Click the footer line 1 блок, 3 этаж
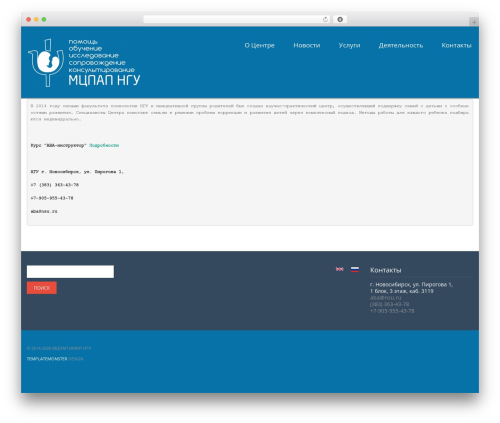This screenshot has height=423, width=500. (x=402, y=291)
